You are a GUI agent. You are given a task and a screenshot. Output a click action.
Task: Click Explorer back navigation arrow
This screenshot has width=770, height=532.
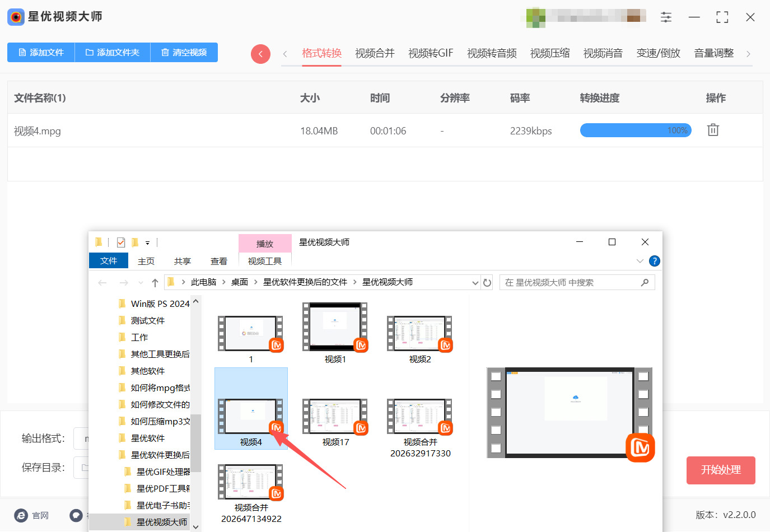[102, 283]
